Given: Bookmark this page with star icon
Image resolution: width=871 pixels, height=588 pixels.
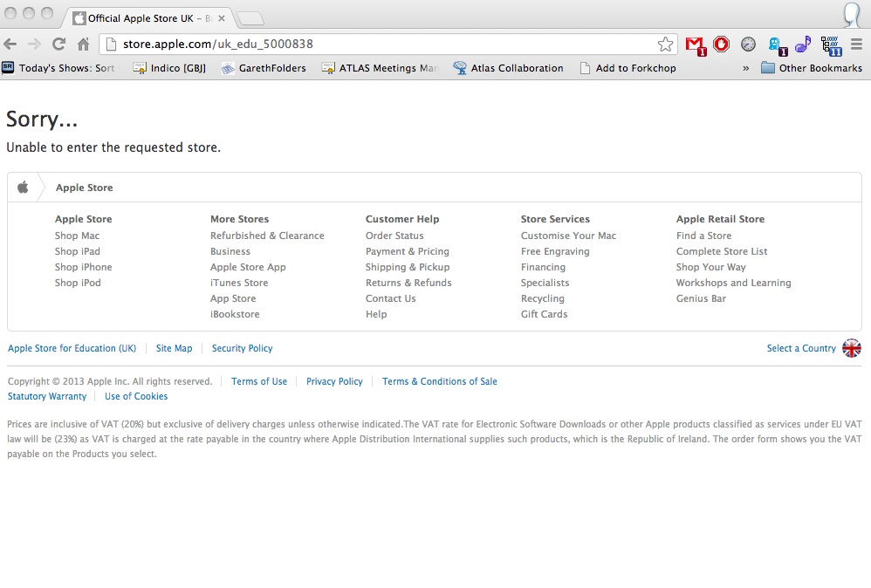Looking at the screenshot, I should pos(665,44).
